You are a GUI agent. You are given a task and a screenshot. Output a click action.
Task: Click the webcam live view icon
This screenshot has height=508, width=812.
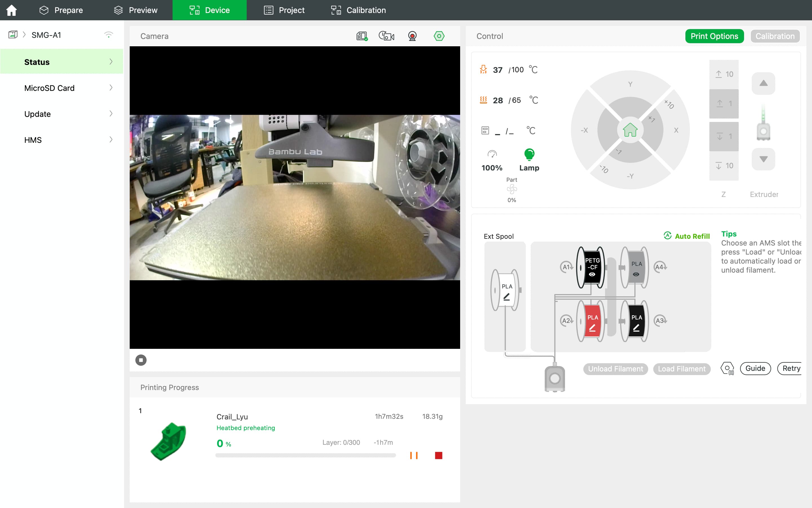pos(412,36)
